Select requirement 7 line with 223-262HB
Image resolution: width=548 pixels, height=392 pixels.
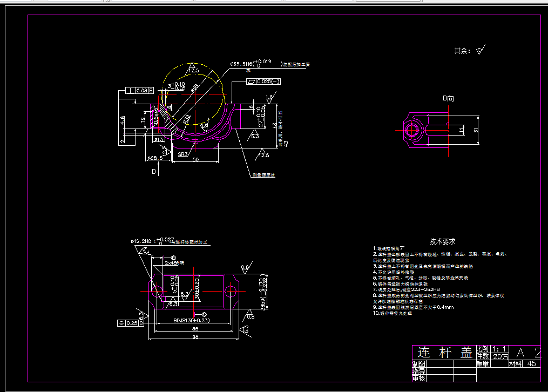406,289
